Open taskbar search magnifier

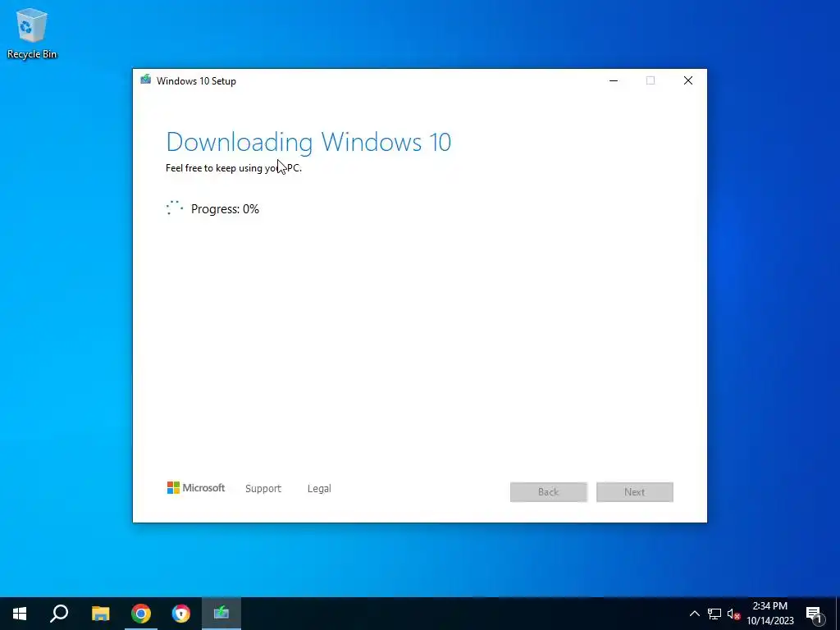[59, 614]
